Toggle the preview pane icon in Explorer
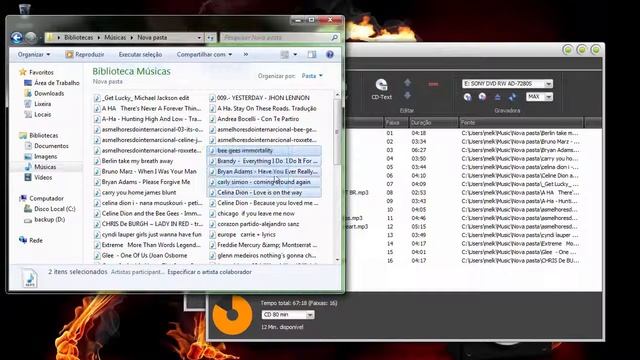Screen dimensions: 640x360 312,54
